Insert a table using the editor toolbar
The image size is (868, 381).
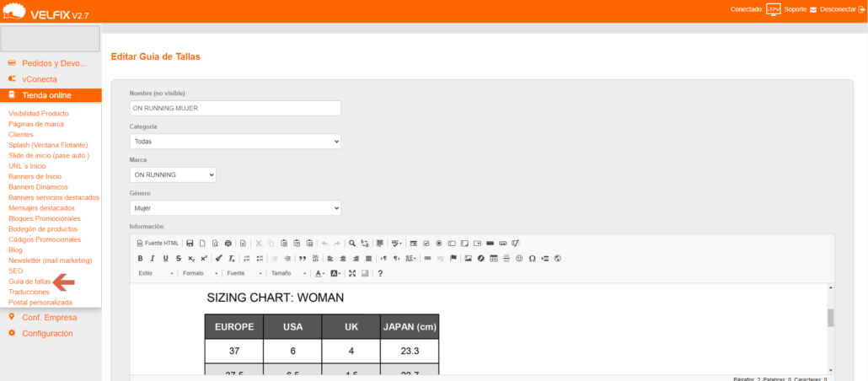click(x=494, y=259)
